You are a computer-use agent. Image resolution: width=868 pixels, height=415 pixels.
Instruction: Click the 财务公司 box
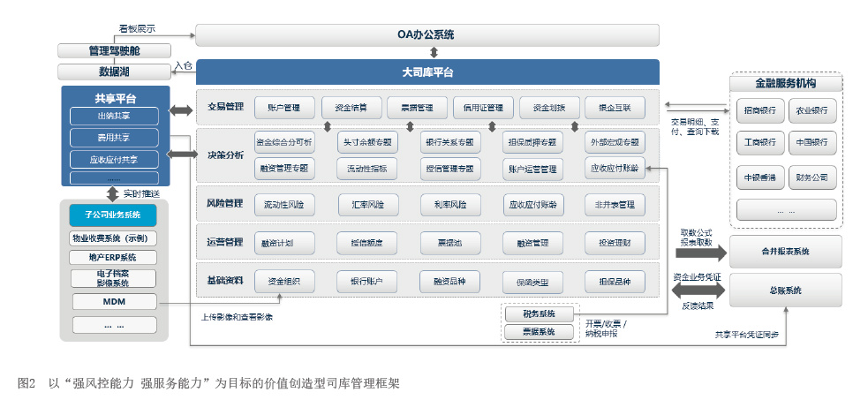pyautogui.click(x=812, y=177)
